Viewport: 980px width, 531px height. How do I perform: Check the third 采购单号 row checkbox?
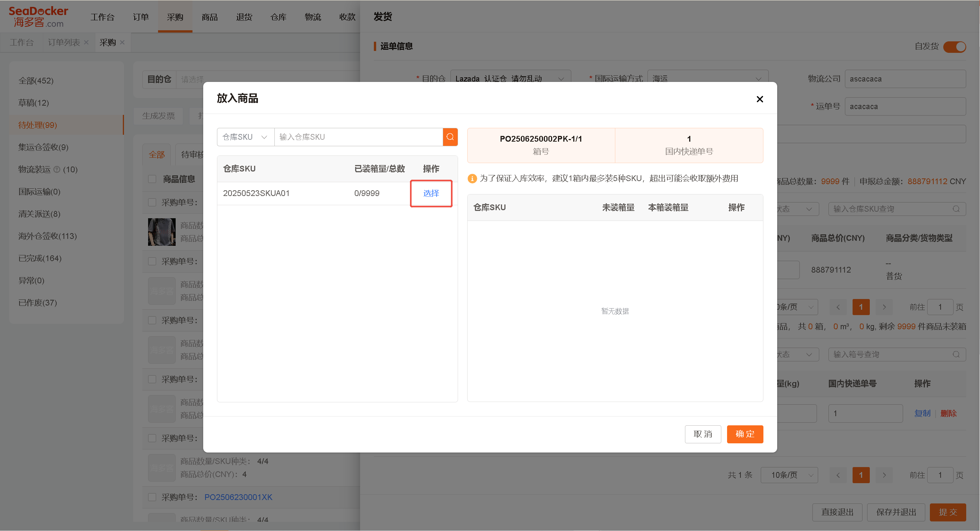point(152,320)
